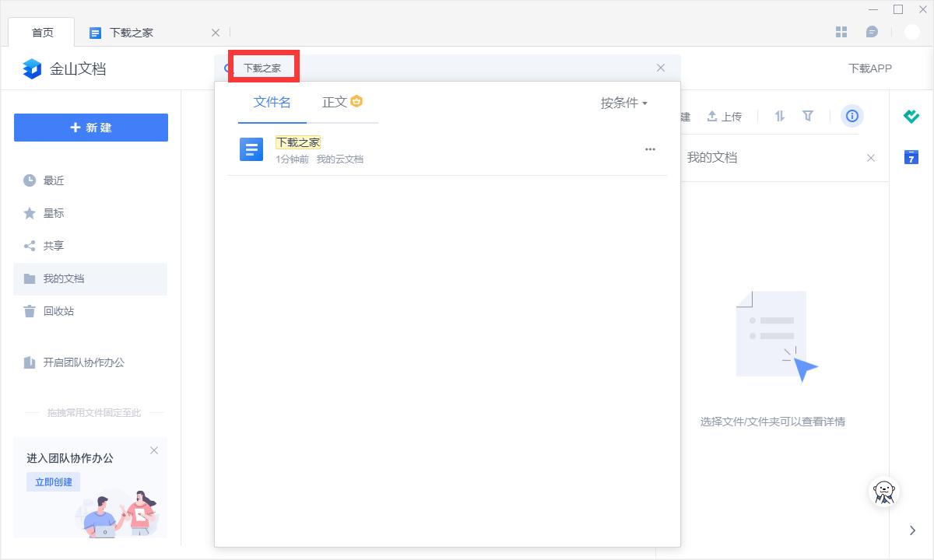Viewport: 934px width, 560px height.
Task: Expand the 按条件 filter dropdown
Action: pos(623,103)
